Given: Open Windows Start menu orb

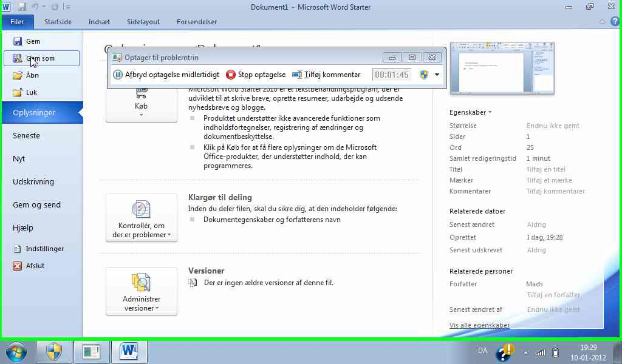Looking at the screenshot, I should pyautogui.click(x=16, y=351).
